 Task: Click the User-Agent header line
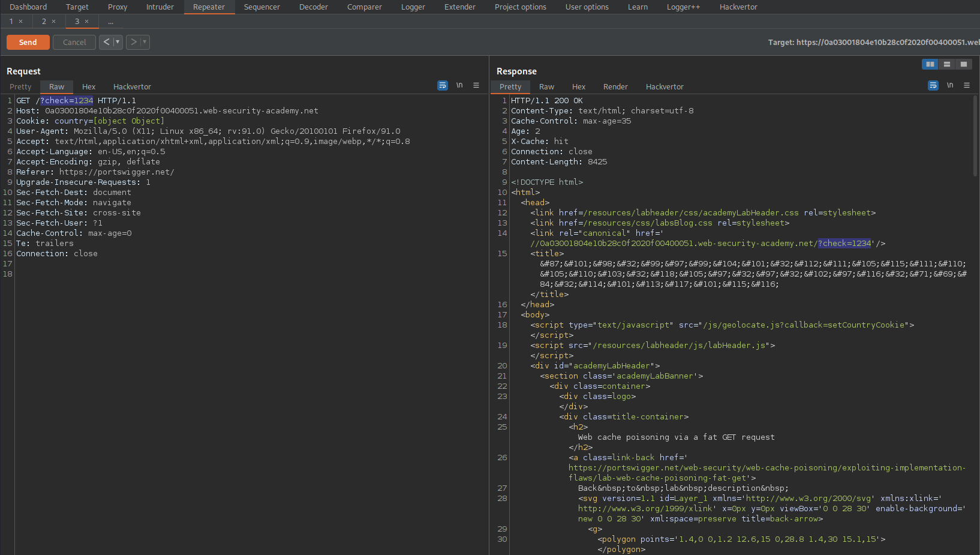[x=208, y=131]
